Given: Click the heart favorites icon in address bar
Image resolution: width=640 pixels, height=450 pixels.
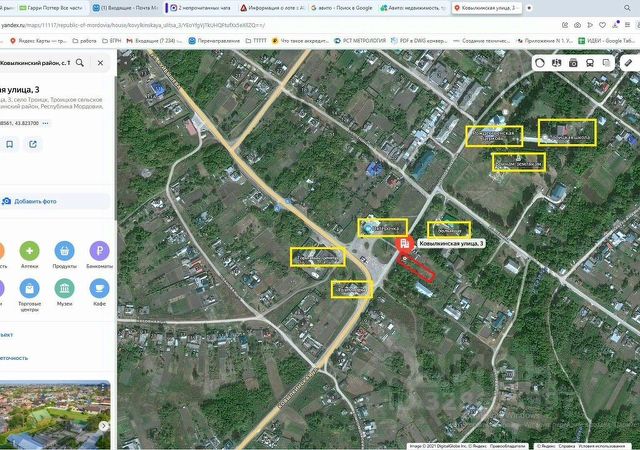Looking at the screenshot, I should pyautogui.click(x=602, y=25).
